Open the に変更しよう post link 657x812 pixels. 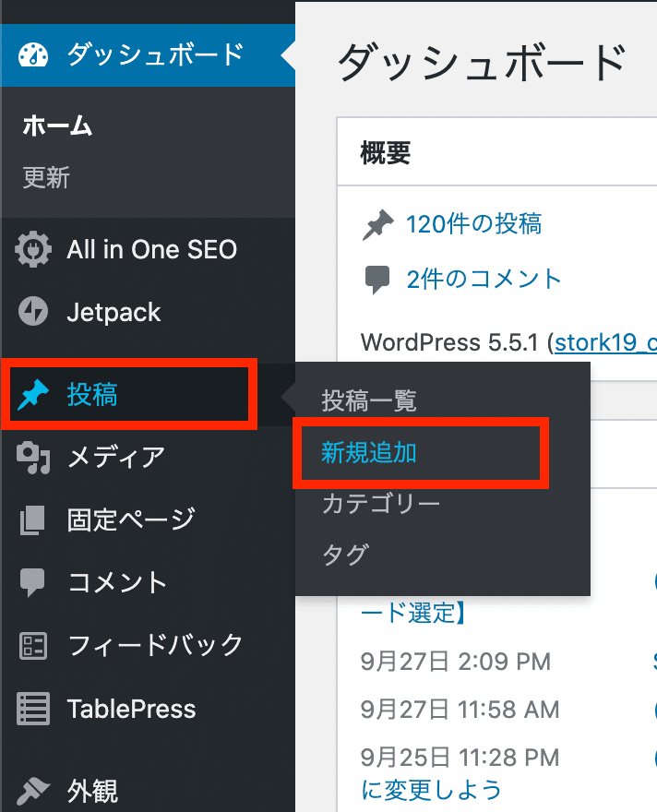tap(431, 790)
